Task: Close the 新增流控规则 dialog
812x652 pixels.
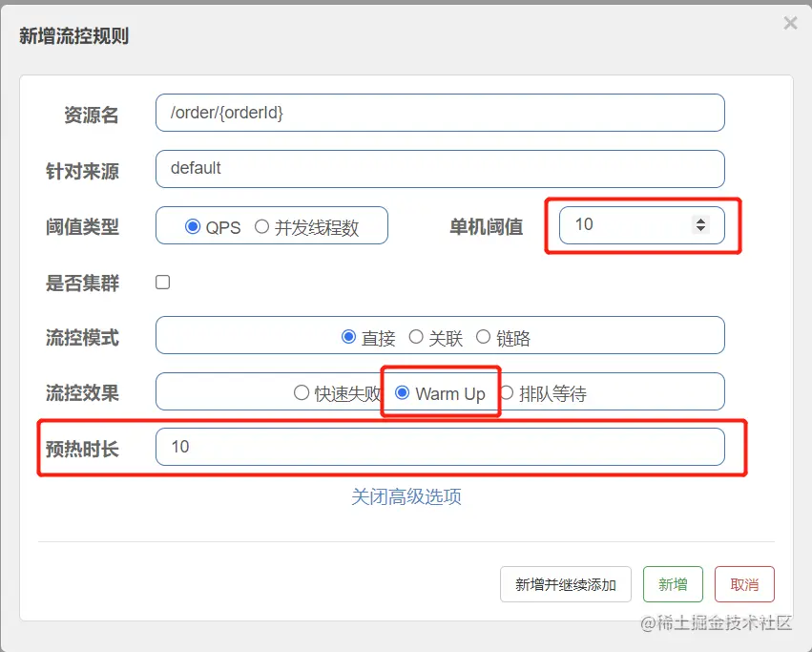Action: coord(790,23)
